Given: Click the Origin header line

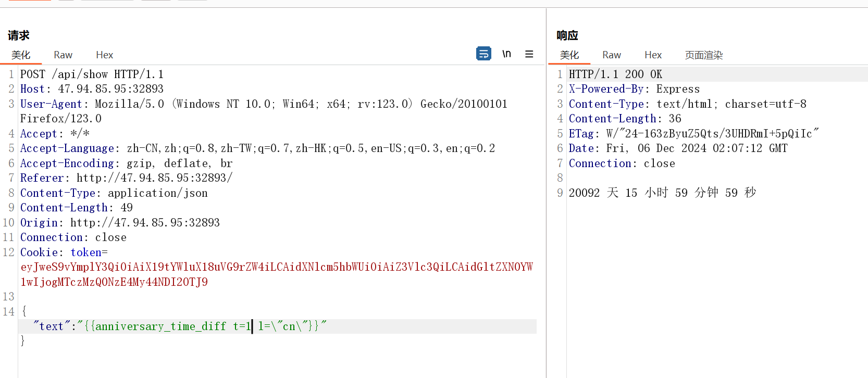Looking at the screenshot, I should 120,223.
